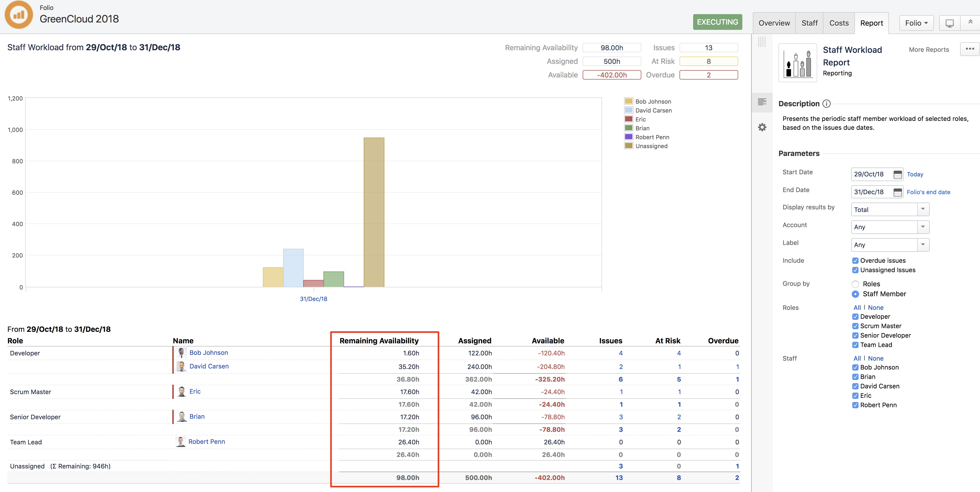Select the Roles group-by radio button
This screenshot has height=492, width=980.
[x=855, y=284]
